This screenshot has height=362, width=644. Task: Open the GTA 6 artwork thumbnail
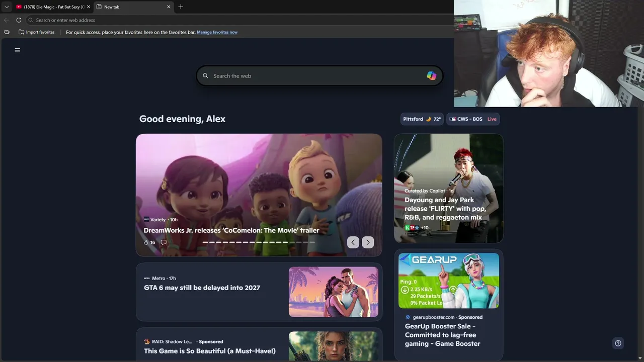tap(334, 292)
